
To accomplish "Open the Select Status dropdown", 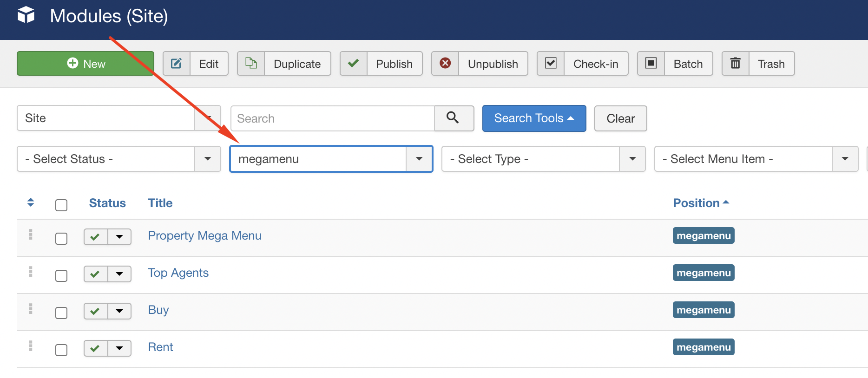I will [x=118, y=159].
